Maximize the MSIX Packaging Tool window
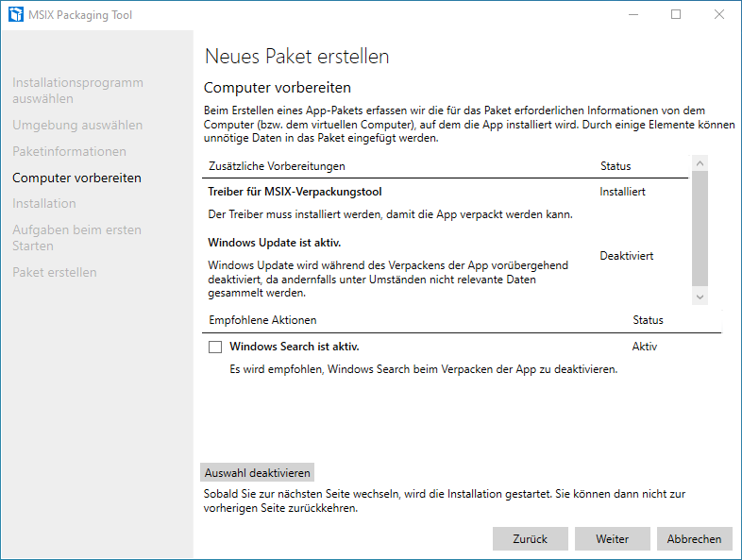 pyautogui.click(x=676, y=15)
